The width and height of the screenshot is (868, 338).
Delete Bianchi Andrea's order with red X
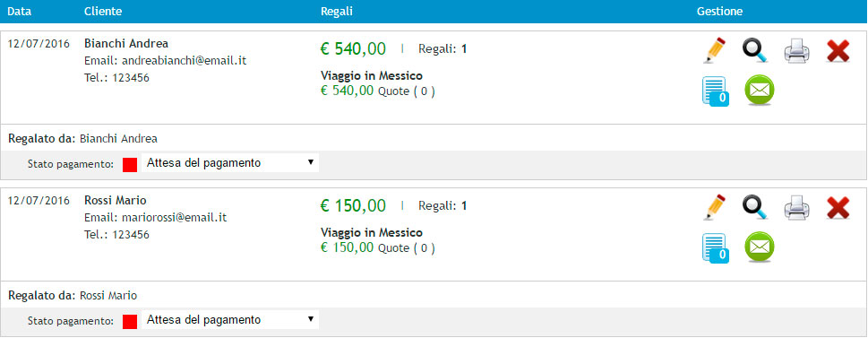(x=838, y=51)
